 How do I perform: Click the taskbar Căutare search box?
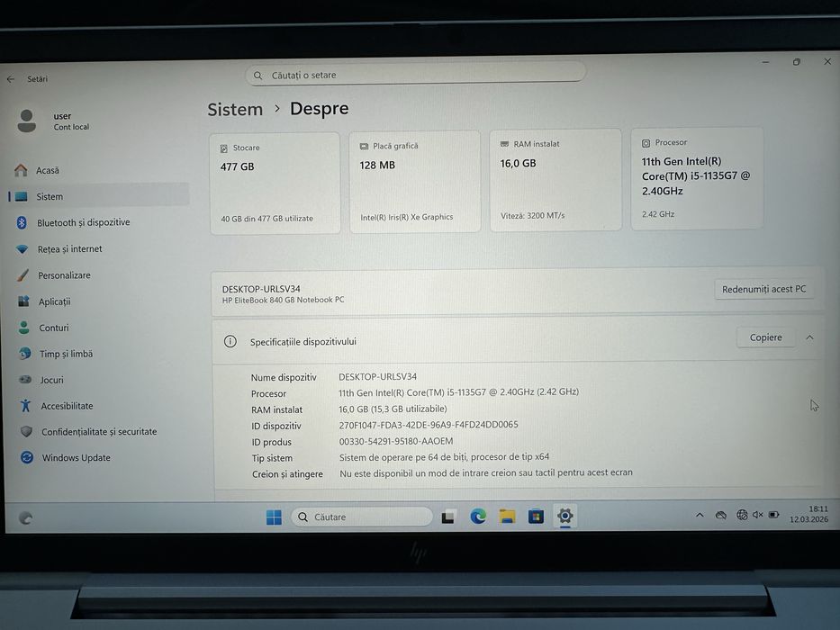362,517
